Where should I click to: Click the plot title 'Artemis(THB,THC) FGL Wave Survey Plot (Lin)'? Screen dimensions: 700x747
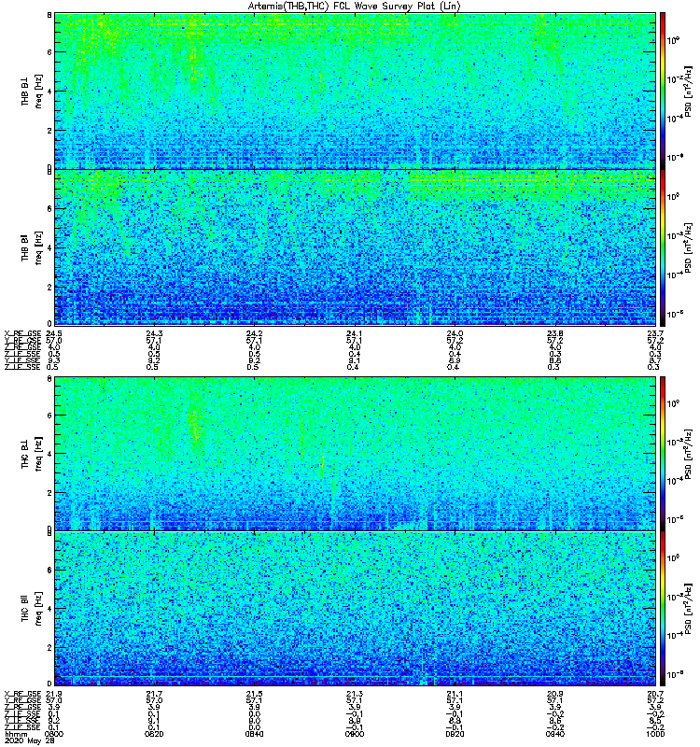[355, 7]
